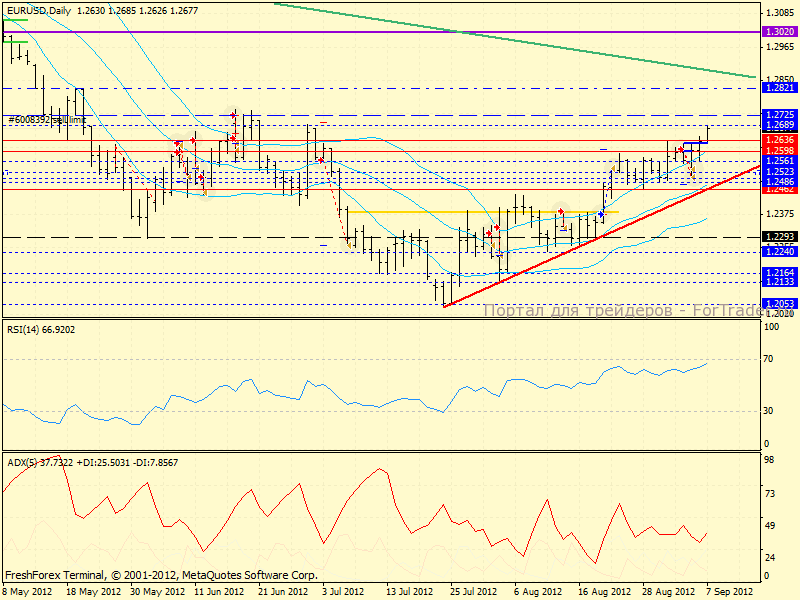Click the 1.2053 price label on axis
The image size is (800, 600).
click(x=778, y=304)
